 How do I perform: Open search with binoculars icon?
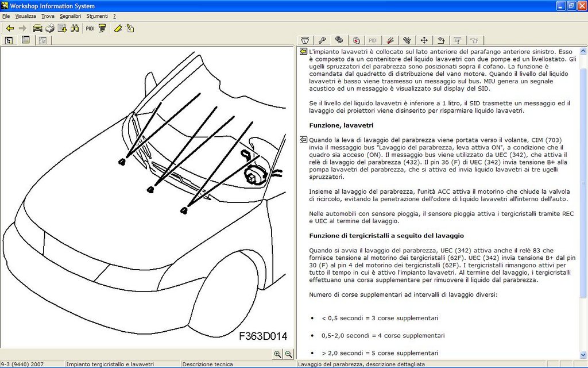[x=75, y=28]
